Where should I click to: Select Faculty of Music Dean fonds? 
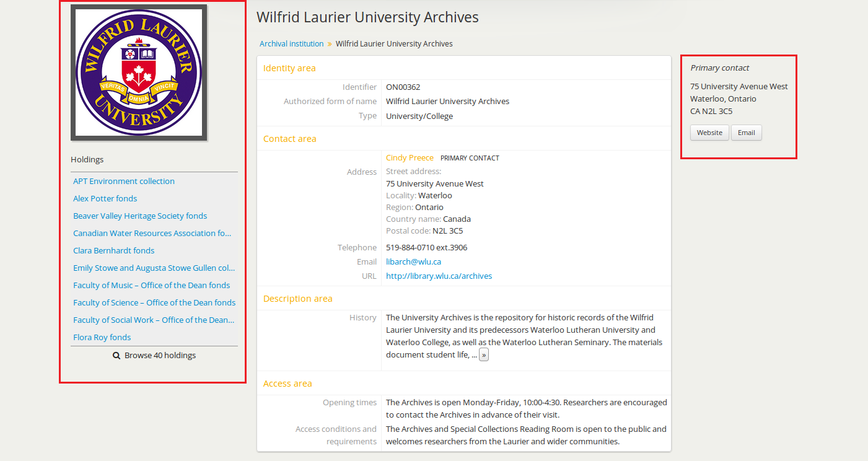[151, 286]
